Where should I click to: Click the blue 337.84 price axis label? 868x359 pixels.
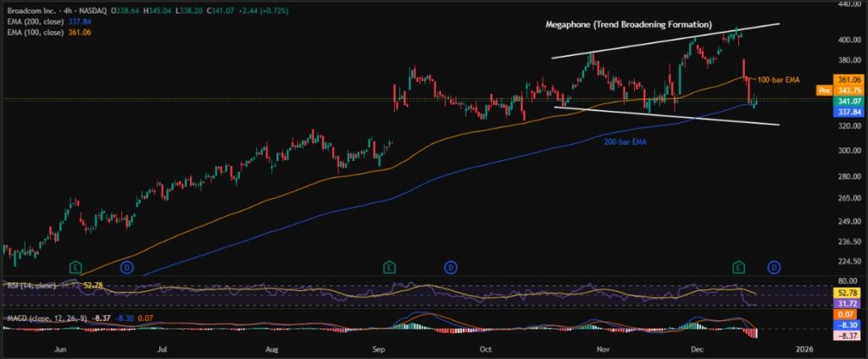pos(849,112)
